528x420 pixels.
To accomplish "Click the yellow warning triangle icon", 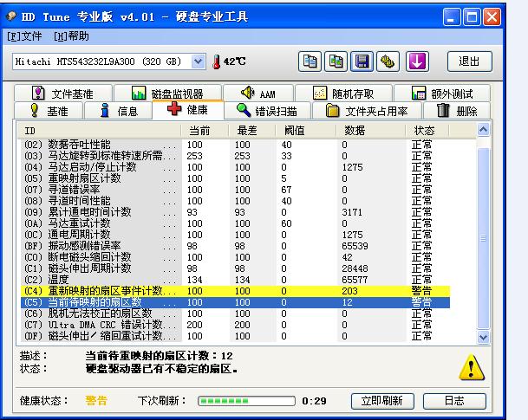I will [x=472, y=367].
